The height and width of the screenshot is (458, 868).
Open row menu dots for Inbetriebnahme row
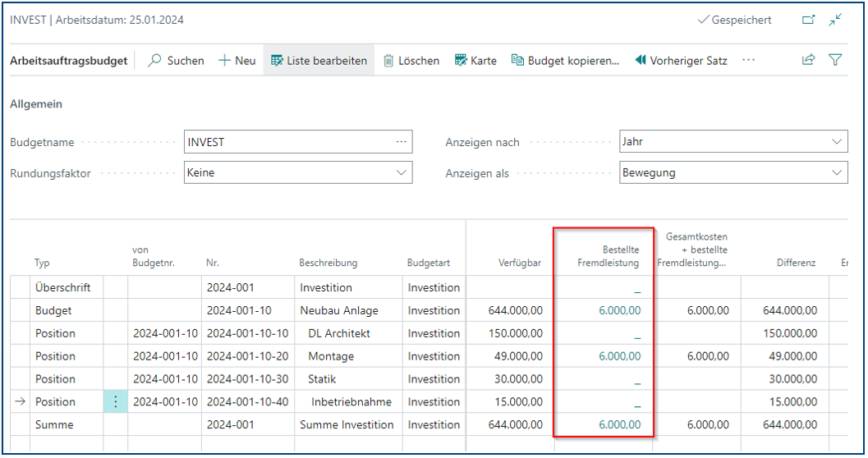[115, 401]
